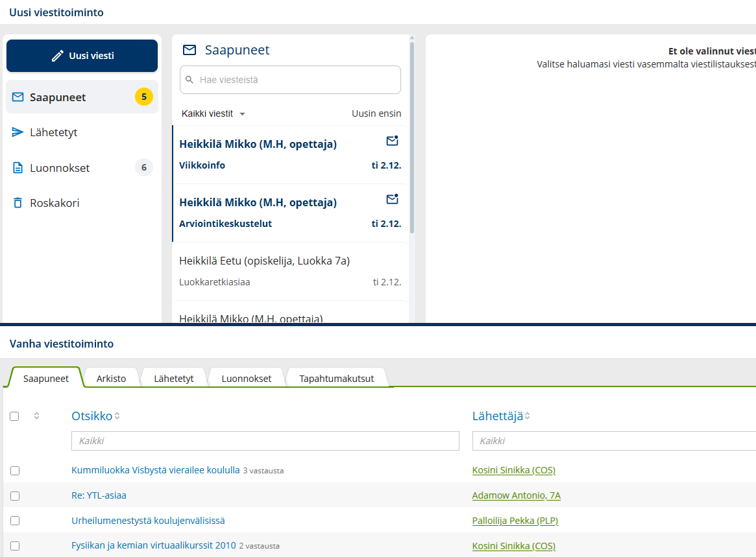Click the sort arrows next to Lähettäjä
The height and width of the screenshot is (557, 756).
point(527,416)
